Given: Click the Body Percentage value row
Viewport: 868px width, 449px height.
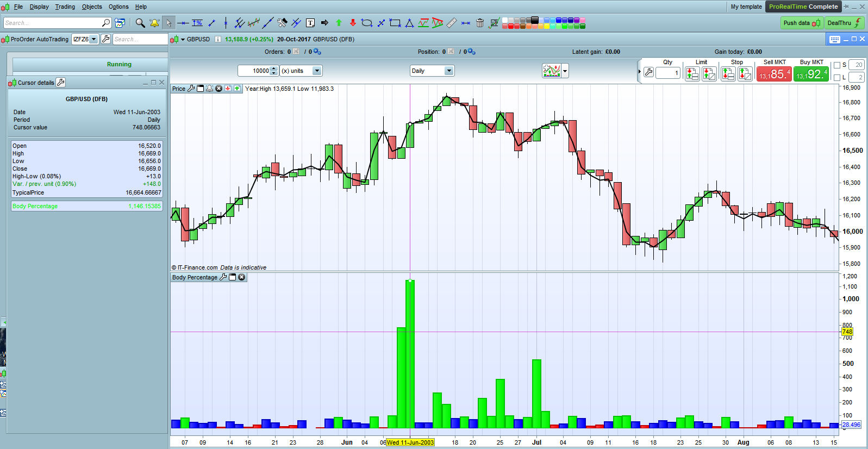Looking at the screenshot, I should coord(87,206).
